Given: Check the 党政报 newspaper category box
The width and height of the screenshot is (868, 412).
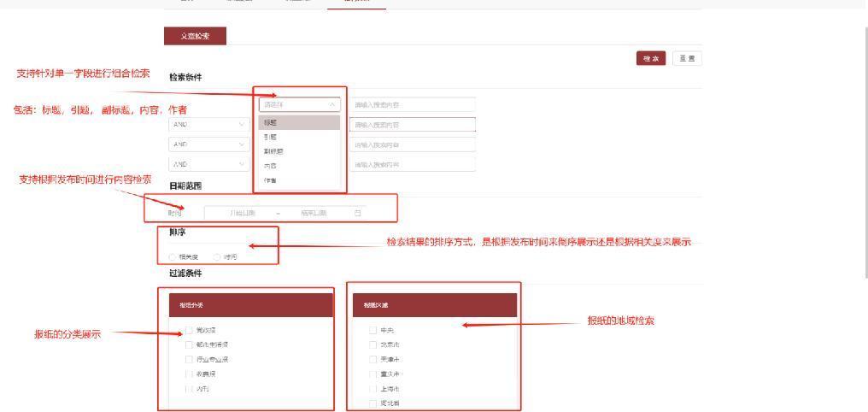Looking at the screenshot, I should (190, 330).
